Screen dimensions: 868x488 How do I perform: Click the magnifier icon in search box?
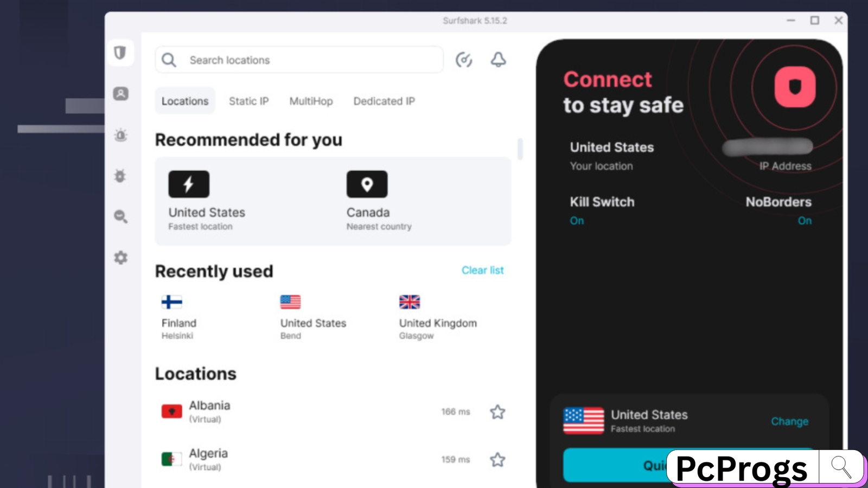pyautogui.click(x=169, y=60)
